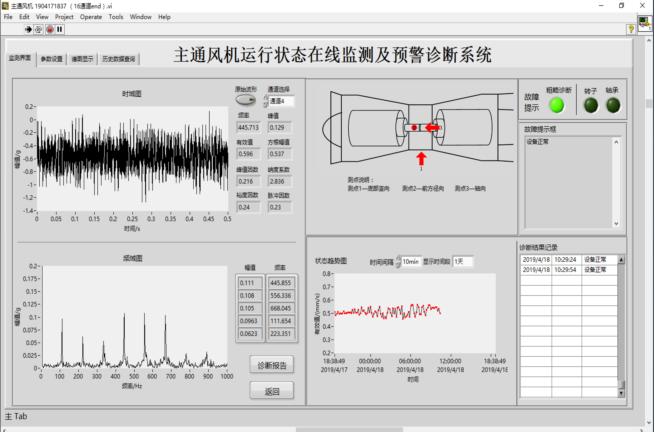655x432 pixels.
Task: Click the 返回 button
Action: tap(272, 390)
